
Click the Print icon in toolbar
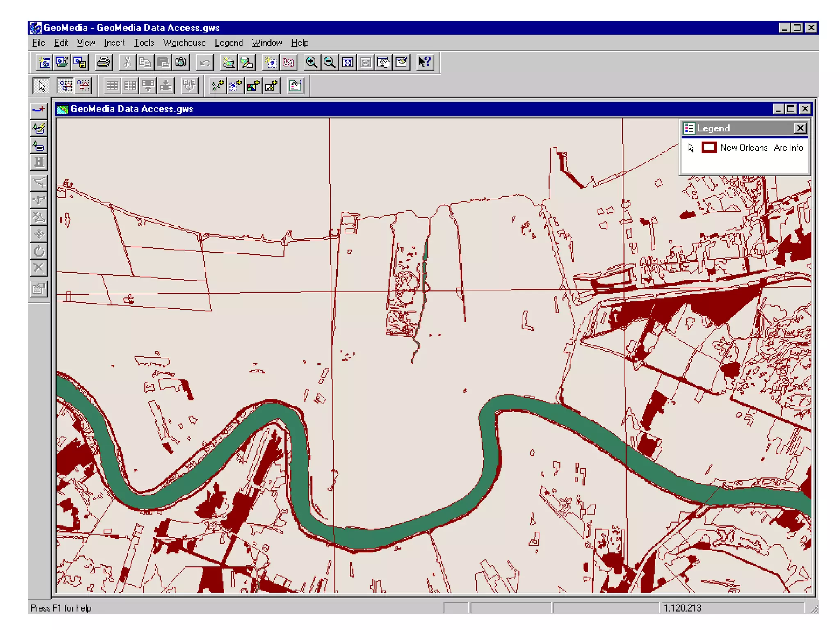coord(103,62)
